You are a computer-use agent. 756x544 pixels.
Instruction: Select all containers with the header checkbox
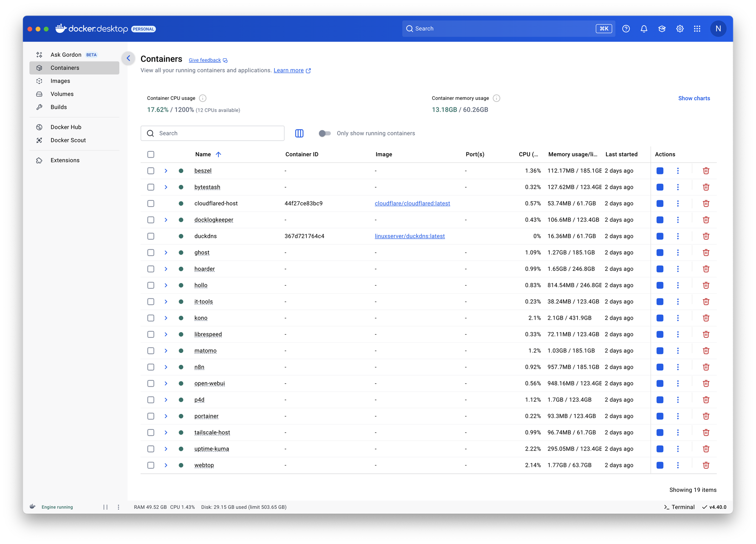click(x=151, y=154)
